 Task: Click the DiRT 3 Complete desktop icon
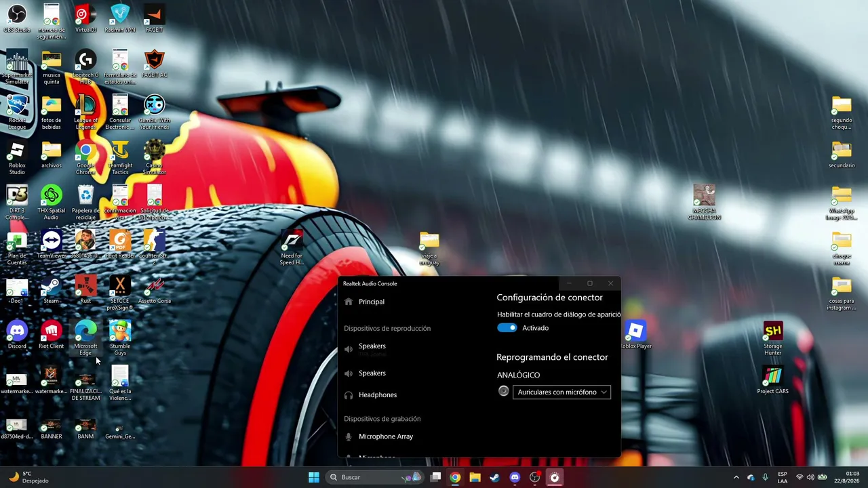tap(17, 203)
